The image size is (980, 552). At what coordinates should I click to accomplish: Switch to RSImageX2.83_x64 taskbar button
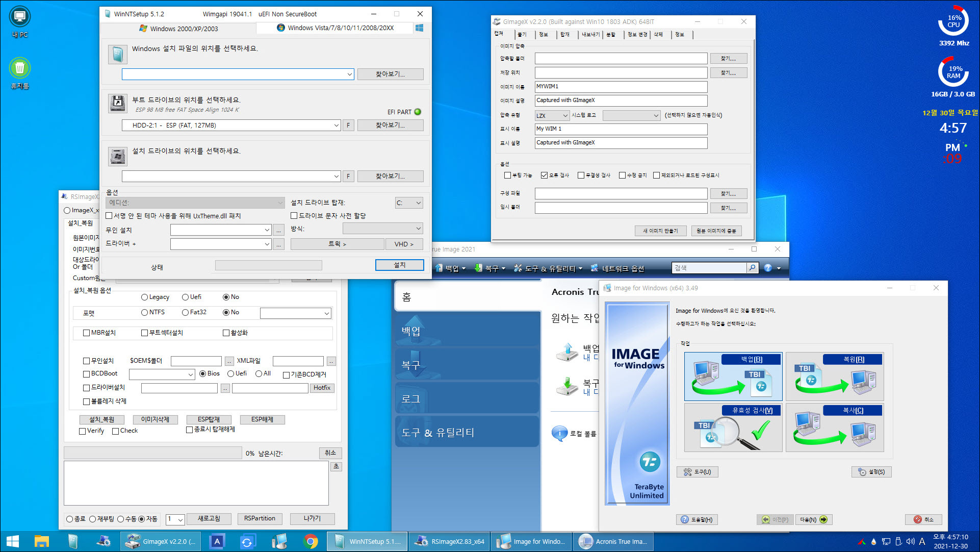pyautogui.click(x=450, y=541)
